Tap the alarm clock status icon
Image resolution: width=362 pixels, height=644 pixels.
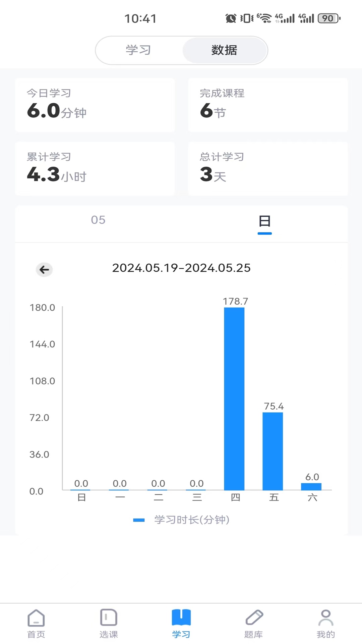(x=231, y=18)
